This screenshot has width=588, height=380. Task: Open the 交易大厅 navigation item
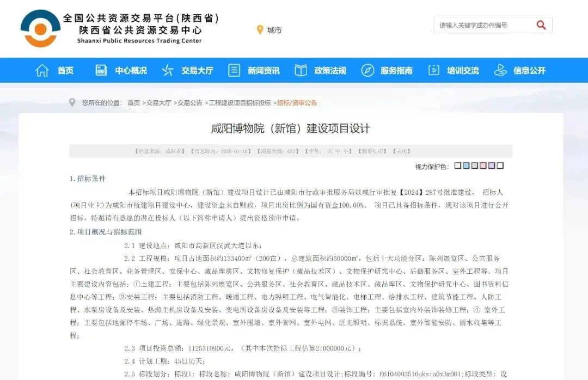click(197, 71)
